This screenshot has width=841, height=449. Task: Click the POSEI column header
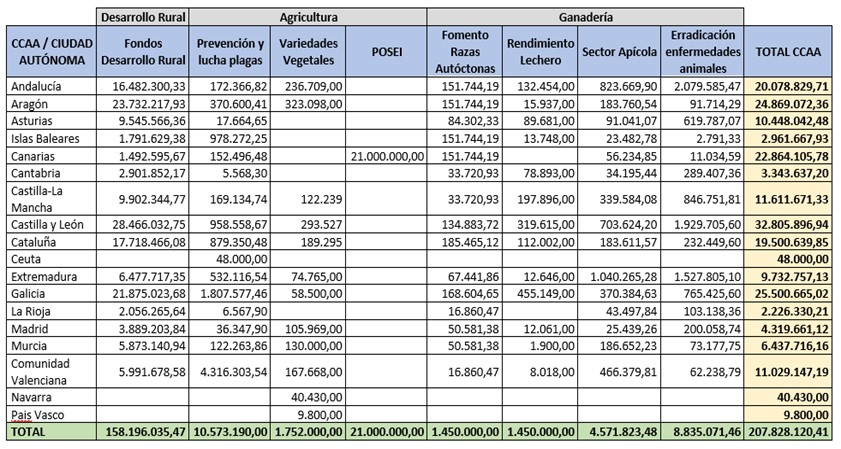[387, 51]
